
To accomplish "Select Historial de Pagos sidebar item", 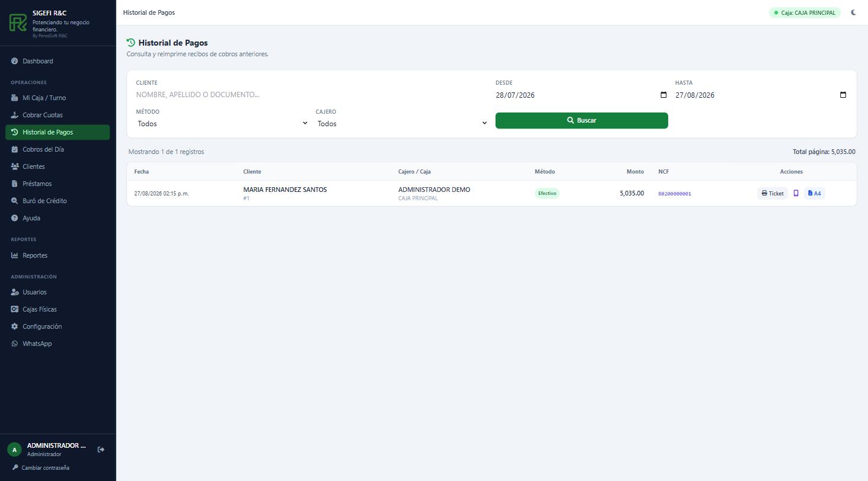I will [x=58, y=132].
